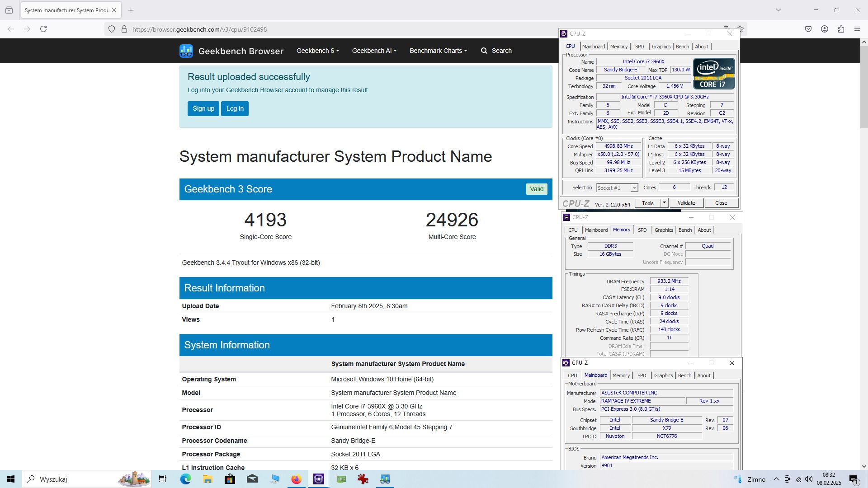
Task: Click the Zimno weather widget in taskbar
Action: [750, 479]
